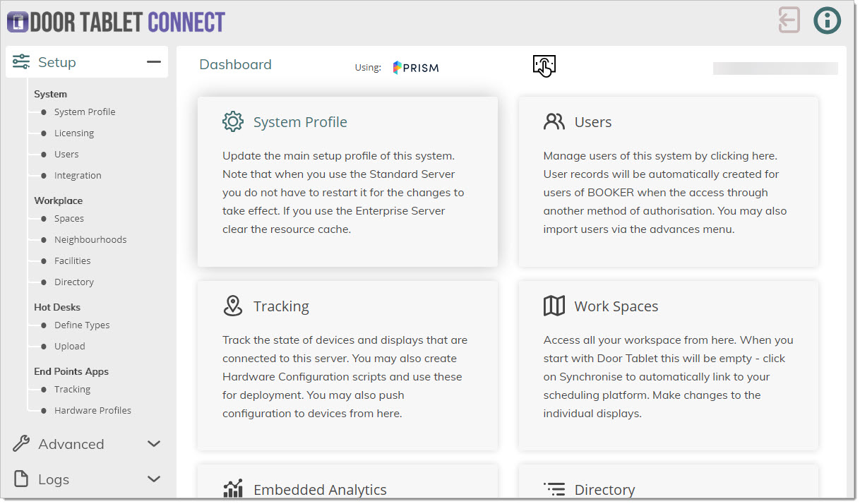The image size is (860, 504).
Task: Select Integration under System
Action: 78,176
